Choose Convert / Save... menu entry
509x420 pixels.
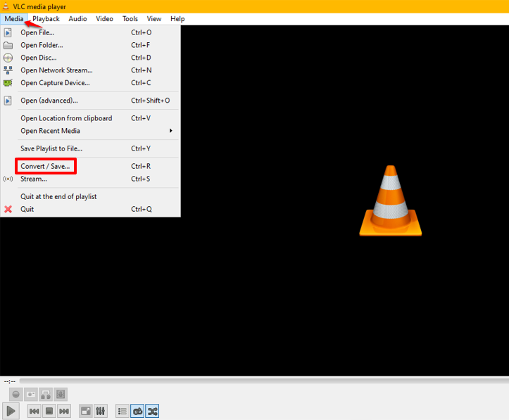pyautogui.click(x=91, y=166)
